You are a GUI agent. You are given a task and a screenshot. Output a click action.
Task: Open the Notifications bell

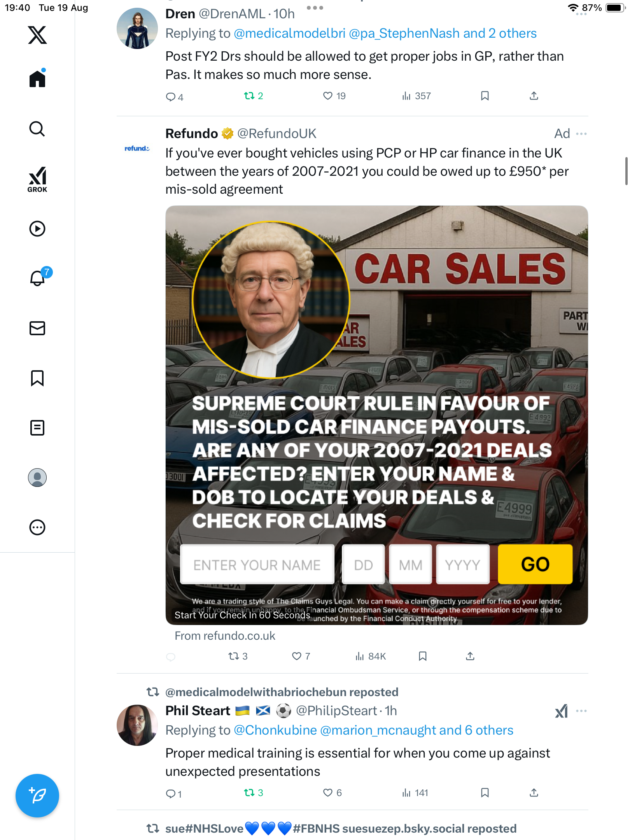coord(37,278)
